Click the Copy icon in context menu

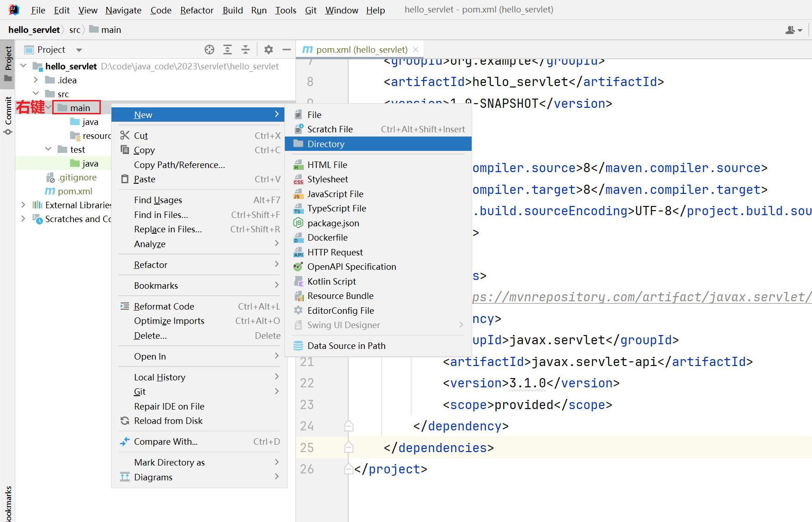point(125,149)
